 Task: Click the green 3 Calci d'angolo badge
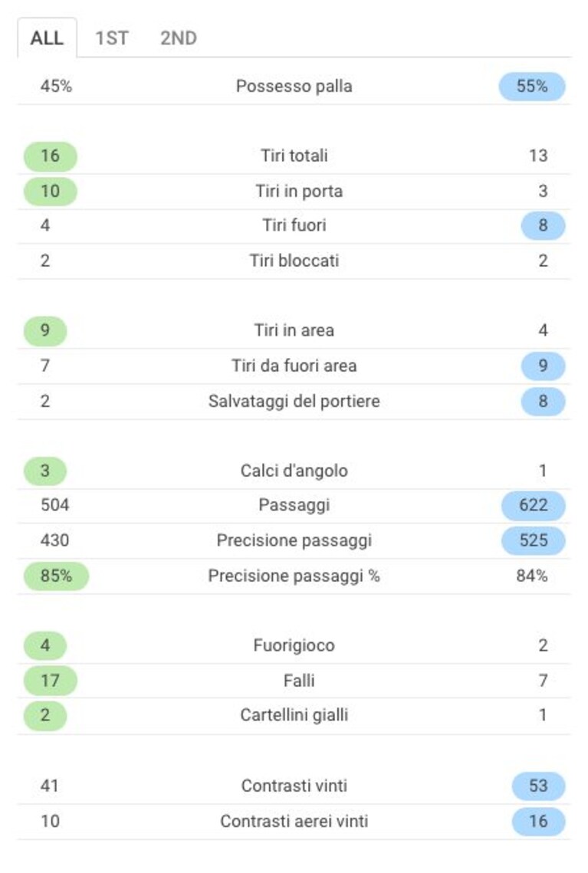pyautogui.click(x=45, y=471)
